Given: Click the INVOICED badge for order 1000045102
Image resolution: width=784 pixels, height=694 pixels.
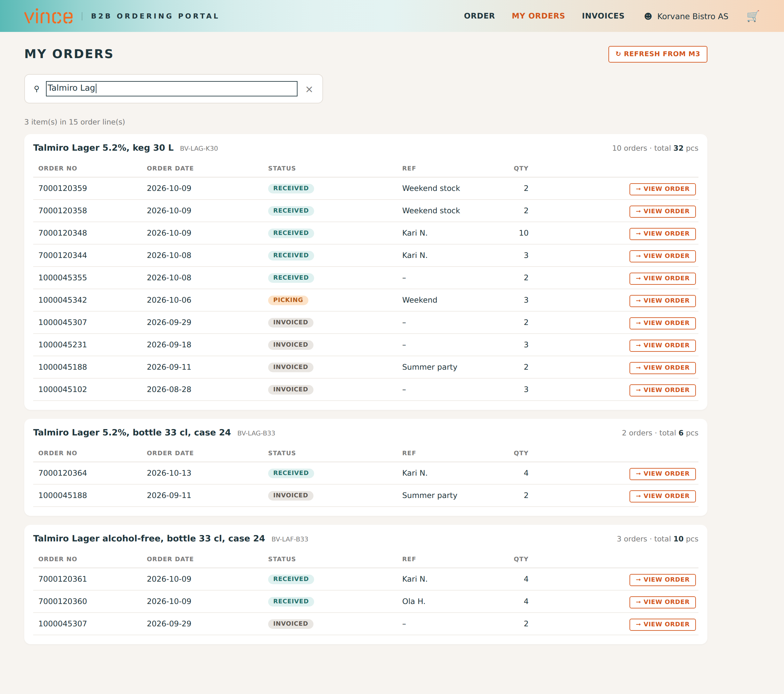Looking at the screenshot, I should 290,389.
